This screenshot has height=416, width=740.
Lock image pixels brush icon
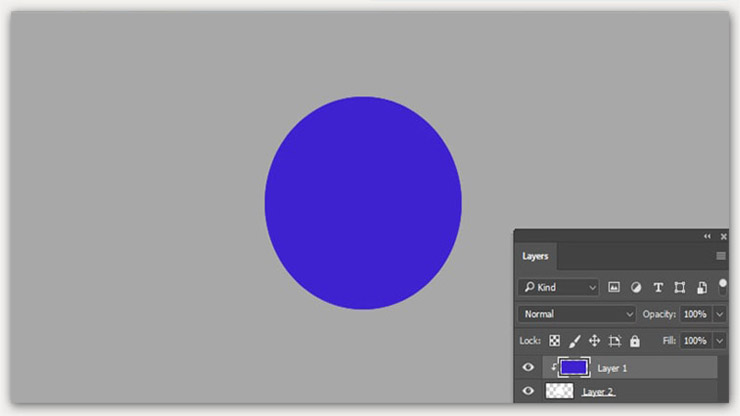point(574,341)
